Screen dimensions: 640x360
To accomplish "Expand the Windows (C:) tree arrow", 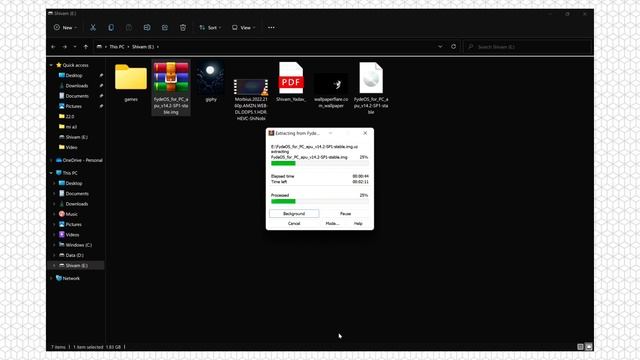I will 54,245.
